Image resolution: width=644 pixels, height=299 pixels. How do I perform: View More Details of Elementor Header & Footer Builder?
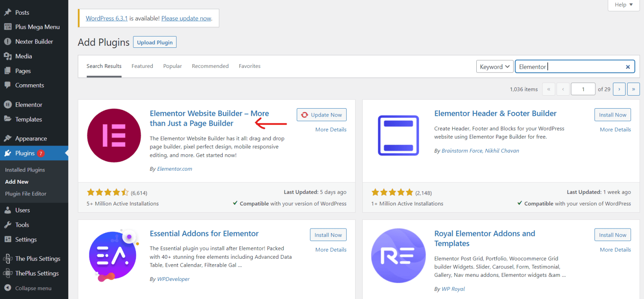point(615,129)
